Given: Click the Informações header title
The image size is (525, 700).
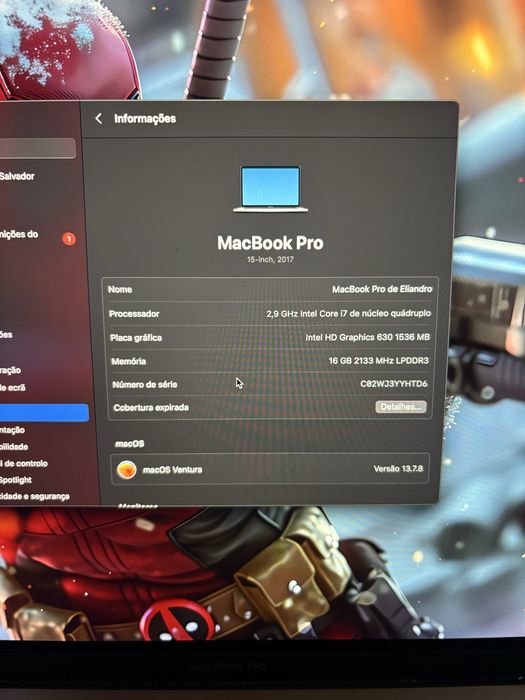Looking at the screenshot, I should click(x=145, y=118).
